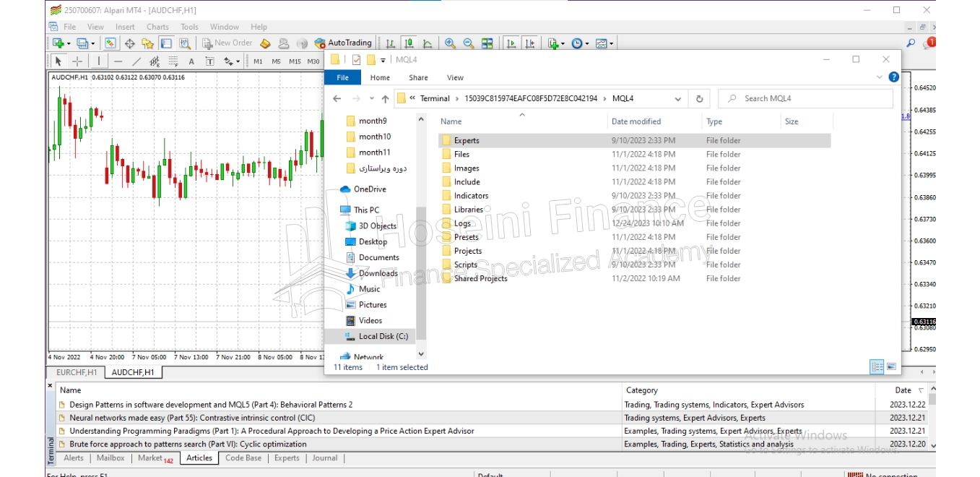The height and width of the screenshot is (477, 980).
Task: Select the Fibonacci Retracement tool
Action: (173, 61)
